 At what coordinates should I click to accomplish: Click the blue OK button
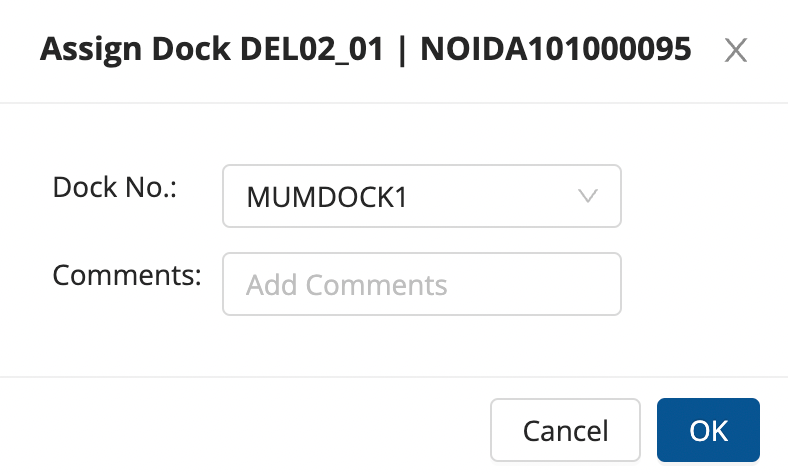708,430
